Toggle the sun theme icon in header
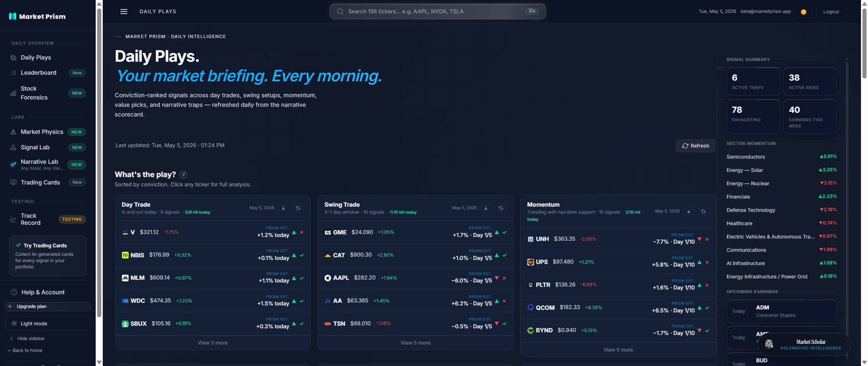This screenshot has width=868, height=366. 803,12
